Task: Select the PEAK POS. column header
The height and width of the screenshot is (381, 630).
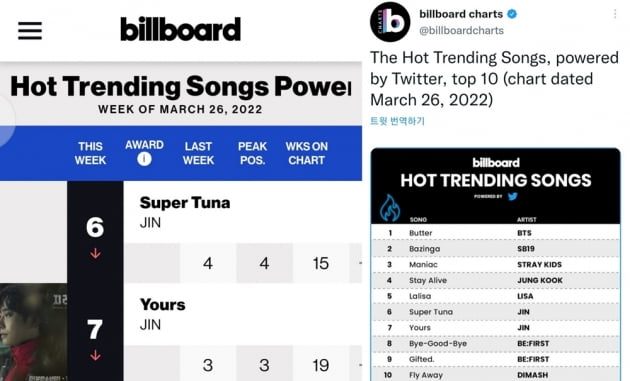Action: click(252, 153)
